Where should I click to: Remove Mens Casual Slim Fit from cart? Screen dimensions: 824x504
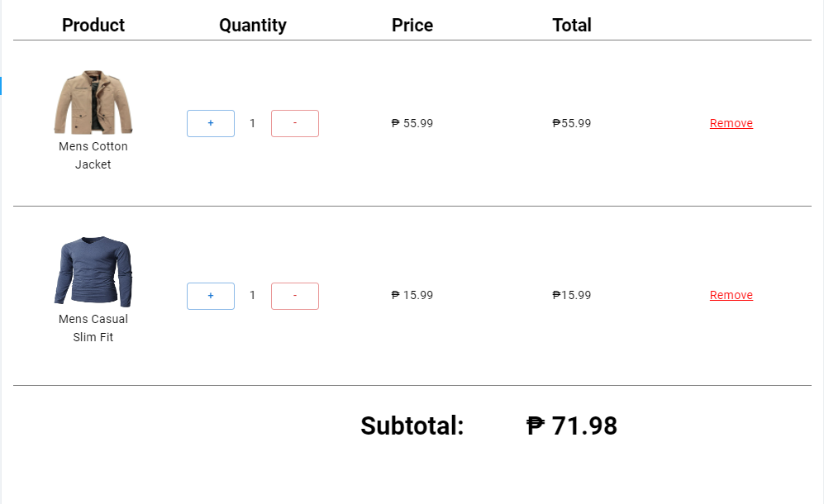731,295
